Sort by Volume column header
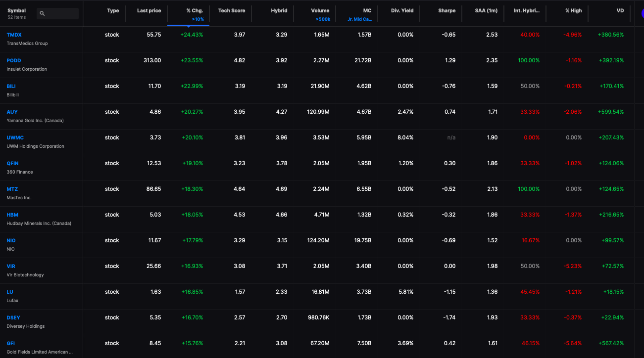The image size is (644, 358). 320,10
